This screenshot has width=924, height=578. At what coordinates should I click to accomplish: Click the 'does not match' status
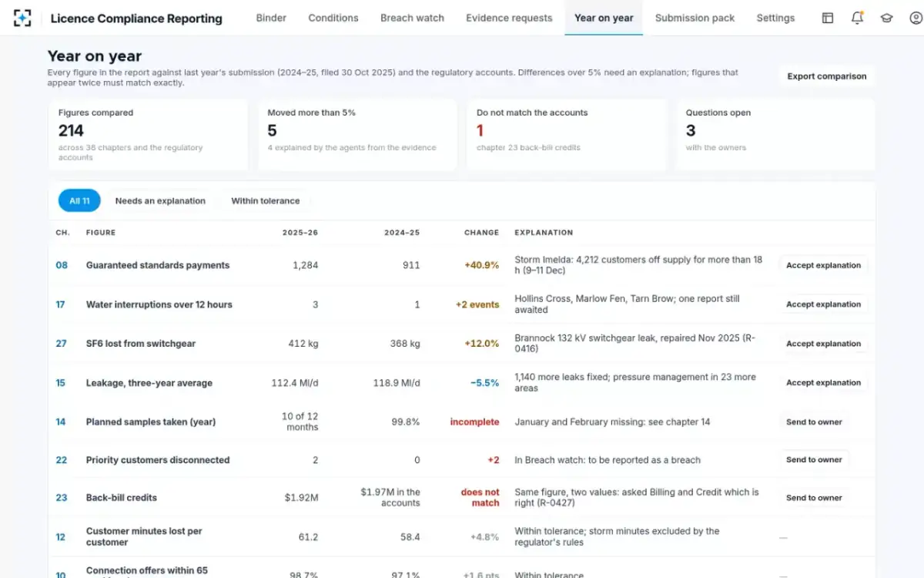[x=480, y=498]
